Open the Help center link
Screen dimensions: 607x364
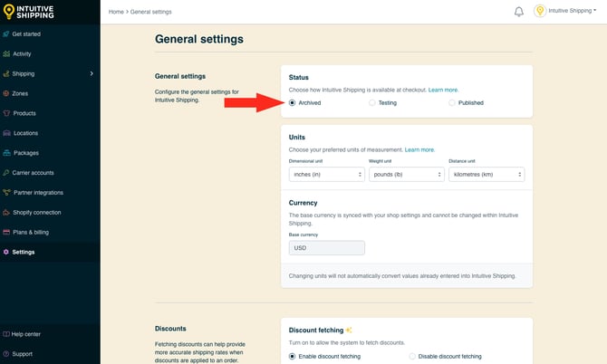26,334
